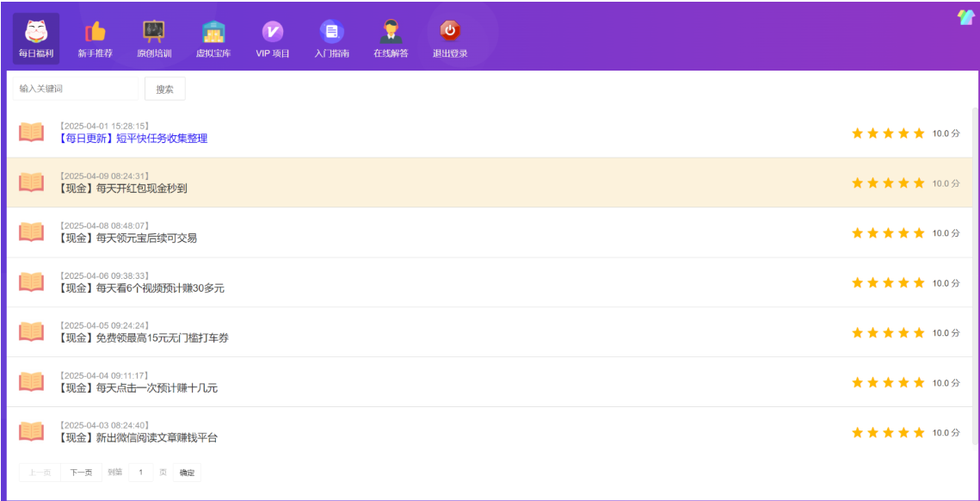Open the 每日福利 cat icon
The image size is (980, 501).
click(x=36, y=33)
